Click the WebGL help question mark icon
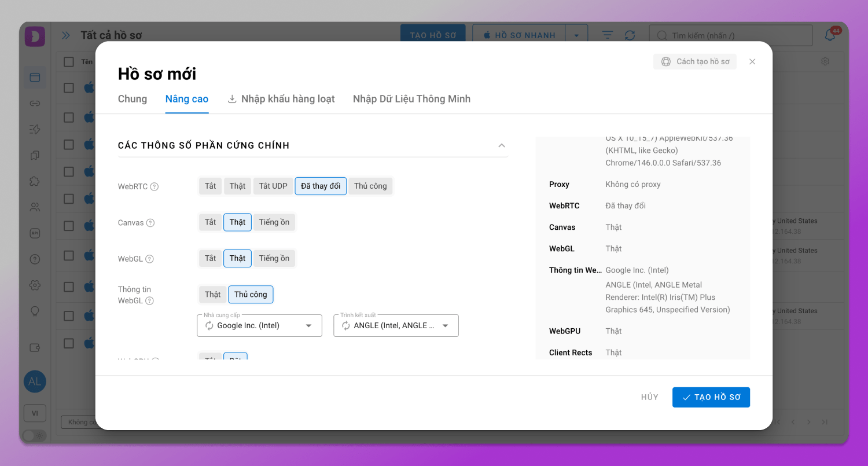This screenshot has width=868, height=466. (x=149, y=259)
